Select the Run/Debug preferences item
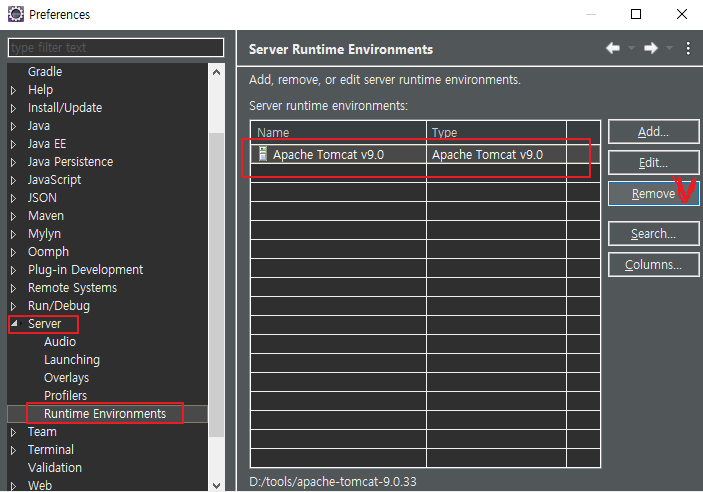Viewport: 703px width, 492px height. tap(59, 306)
